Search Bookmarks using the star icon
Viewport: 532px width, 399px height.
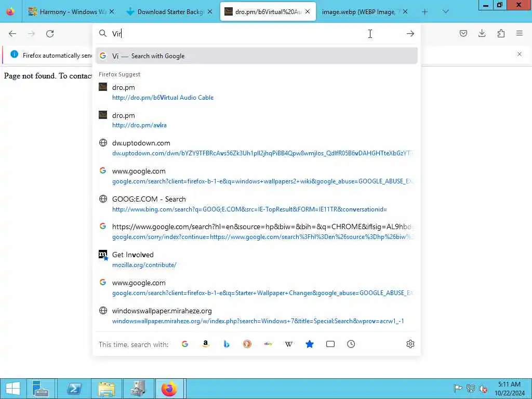pos(310,344)
